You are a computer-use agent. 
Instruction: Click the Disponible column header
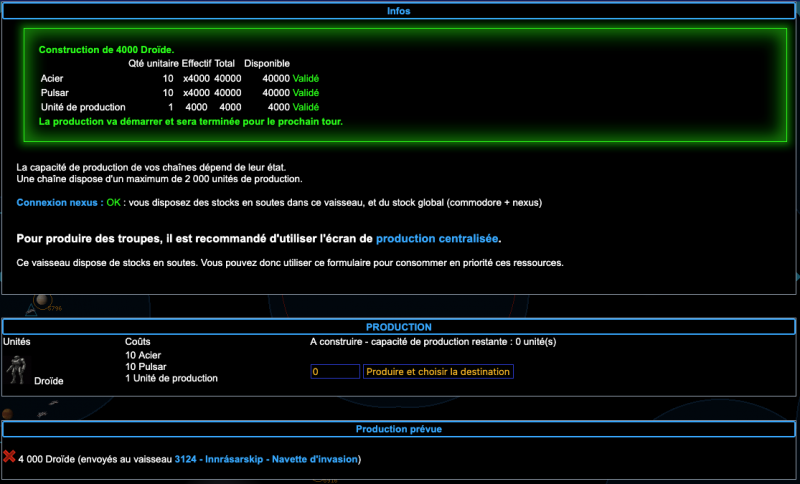click(x=267, y=64)
